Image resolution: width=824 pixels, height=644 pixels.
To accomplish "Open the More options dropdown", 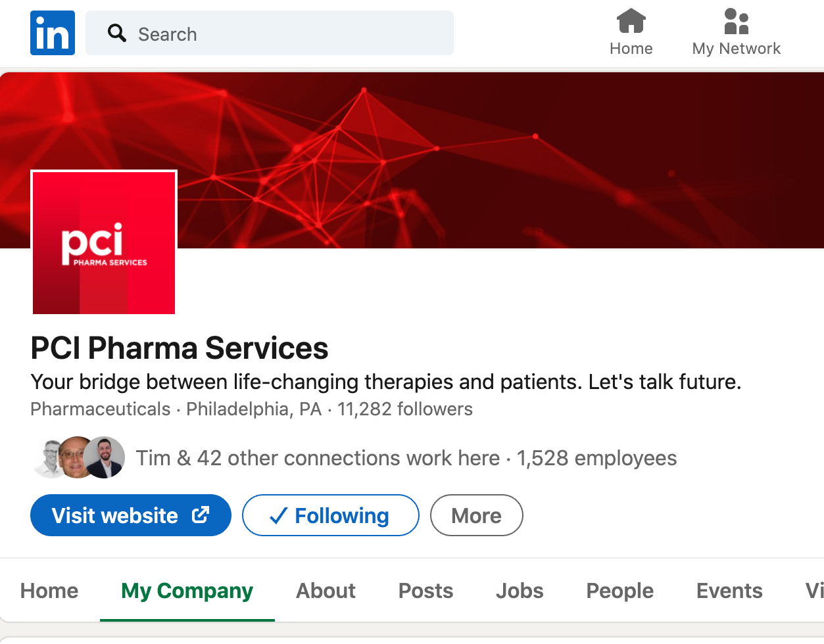I will tap(476, 515).
